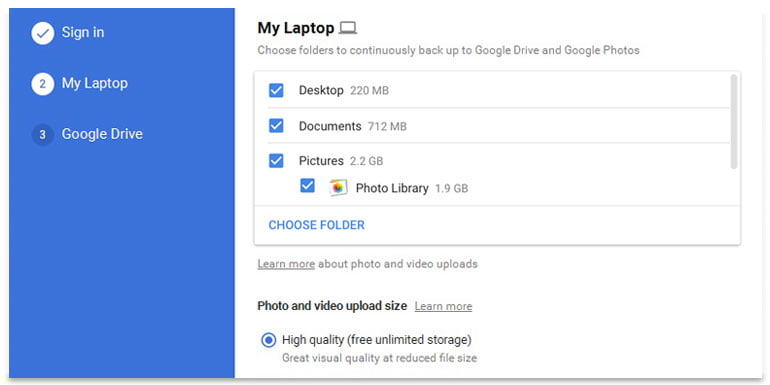Click the 2.2 GB size value
The height and width of the screenshot is (385, 770).
[x=366, y=162]
